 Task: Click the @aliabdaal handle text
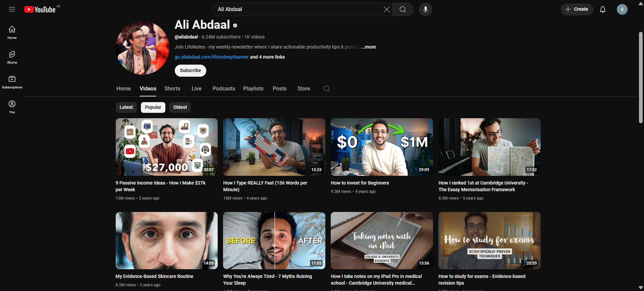click(x=186, y=37)
